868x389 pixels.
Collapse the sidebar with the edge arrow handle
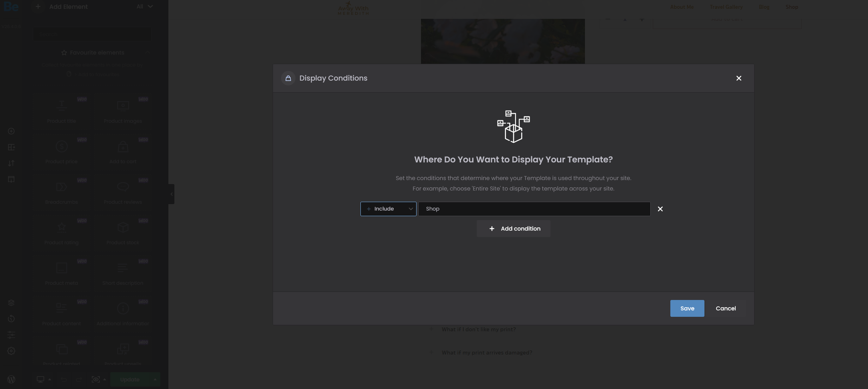[x=171, y=194]
